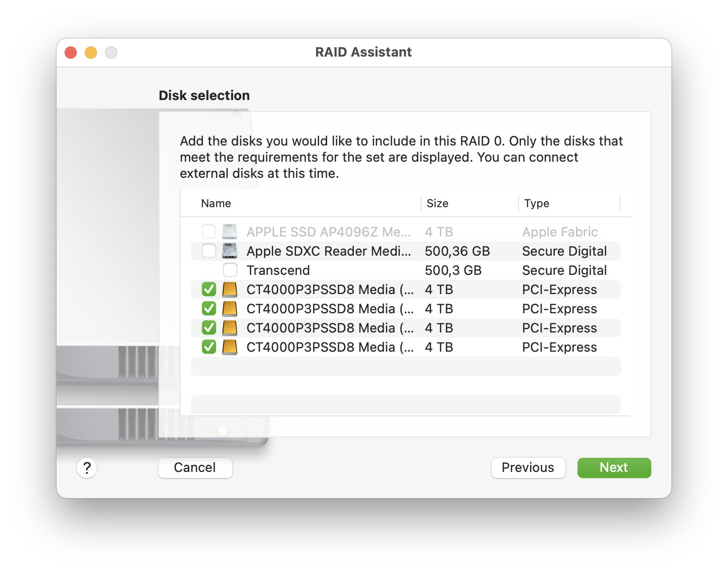Screen dimensions: 728x573
Task: Click the 500,3 GB size cell
Action: [453, 270]
